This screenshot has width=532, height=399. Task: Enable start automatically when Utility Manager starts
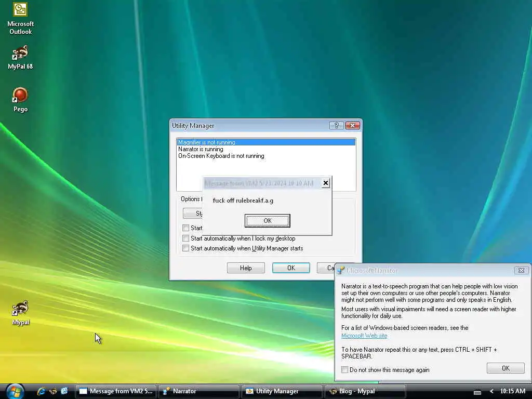click(185, 248)
